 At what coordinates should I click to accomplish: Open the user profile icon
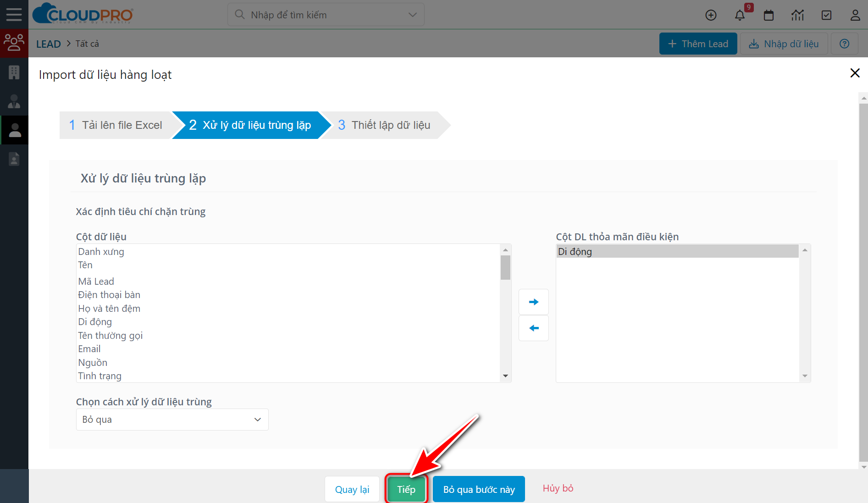(x=855, y=15)
